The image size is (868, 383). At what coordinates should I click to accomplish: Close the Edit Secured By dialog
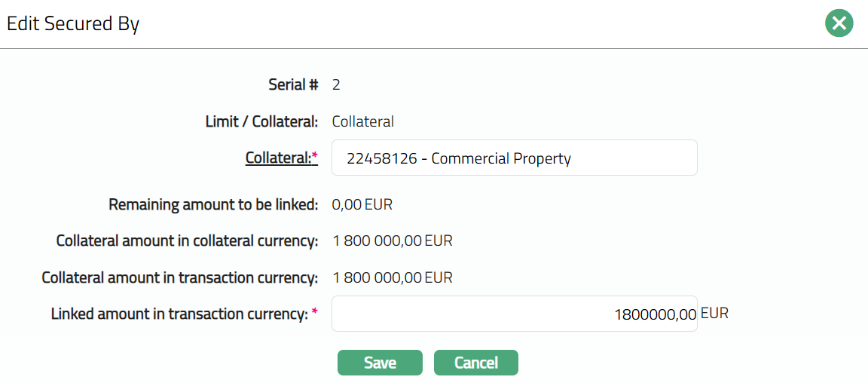click(x=839, y=23)
